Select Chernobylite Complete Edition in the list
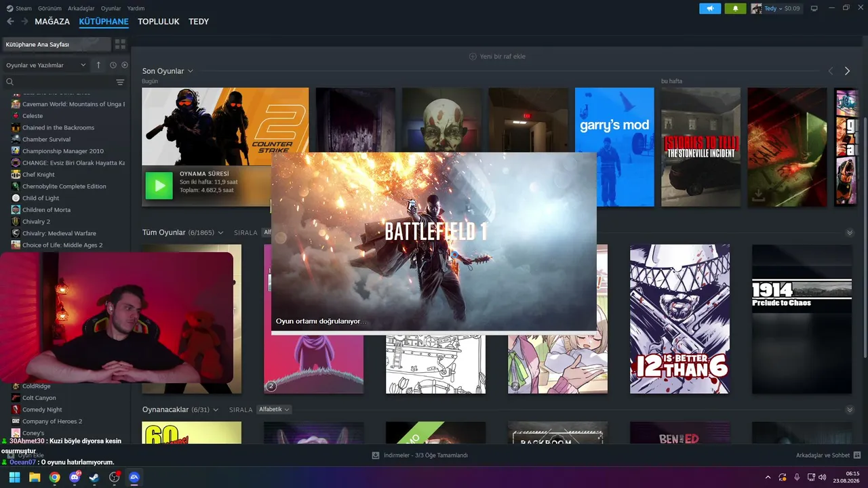This screenshot has height=488, width=868. (65, 186)
